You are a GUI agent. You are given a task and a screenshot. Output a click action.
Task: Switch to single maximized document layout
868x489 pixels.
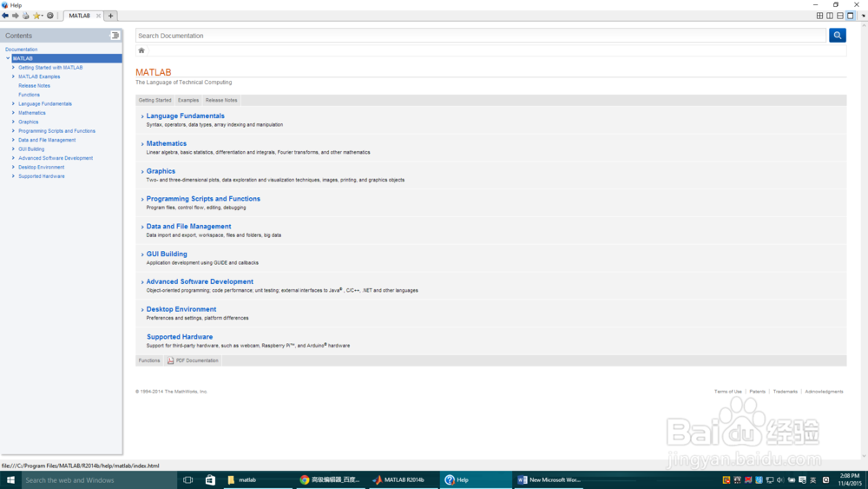coord(851,16)
